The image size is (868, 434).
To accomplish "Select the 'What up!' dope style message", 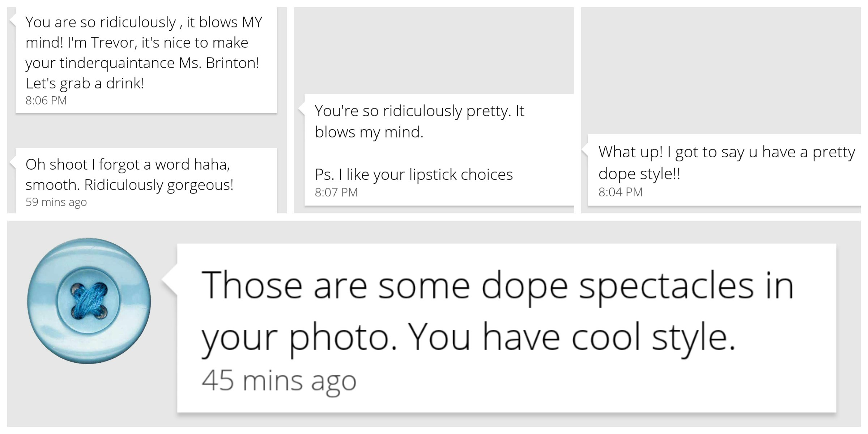I will coord(724,170).
